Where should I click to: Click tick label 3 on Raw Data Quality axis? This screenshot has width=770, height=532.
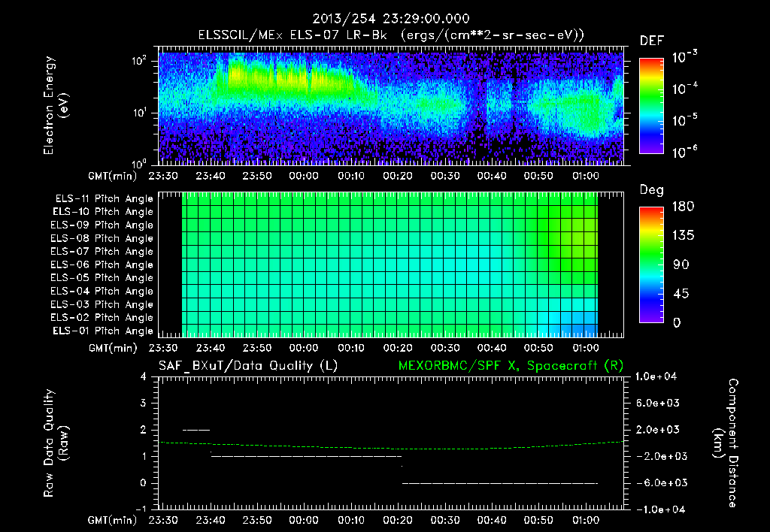(x=144, y=404)
